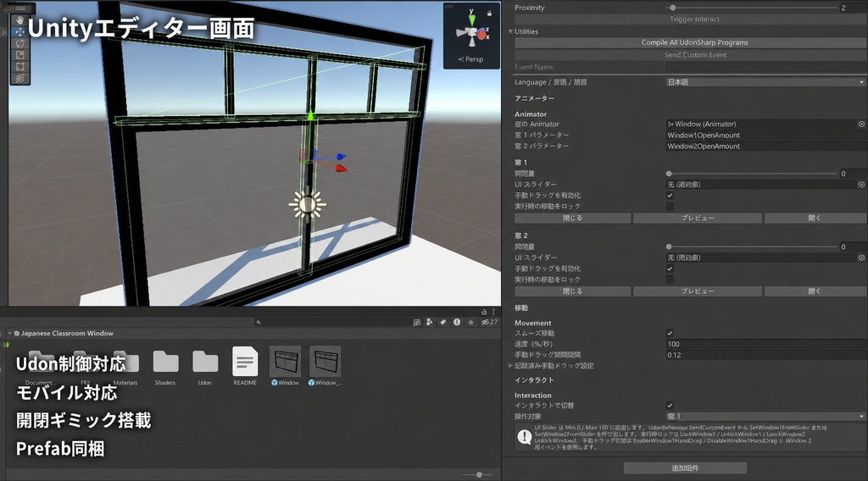Toggle the scene gizmo rotation lock

click(489, 13)
